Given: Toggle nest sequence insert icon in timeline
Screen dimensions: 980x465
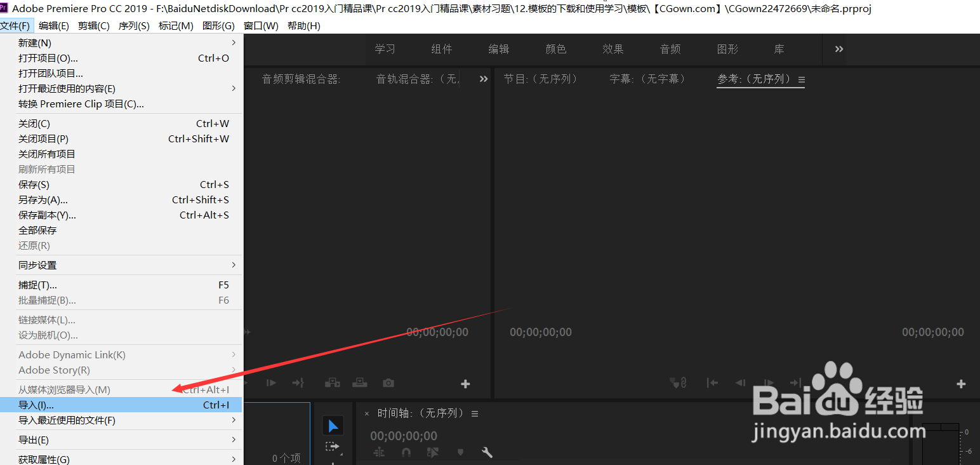Looking at the screenshot, I should pyautogui.click(x=380, y=452).
